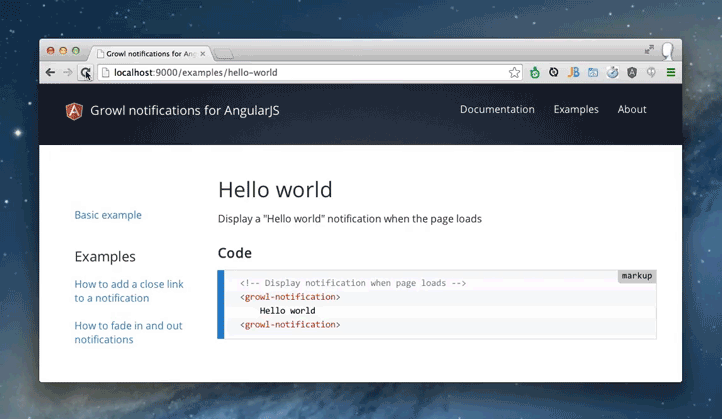Screen dimensions: 722x419
Task: Click the blue window extension icon
Action: 593,72
